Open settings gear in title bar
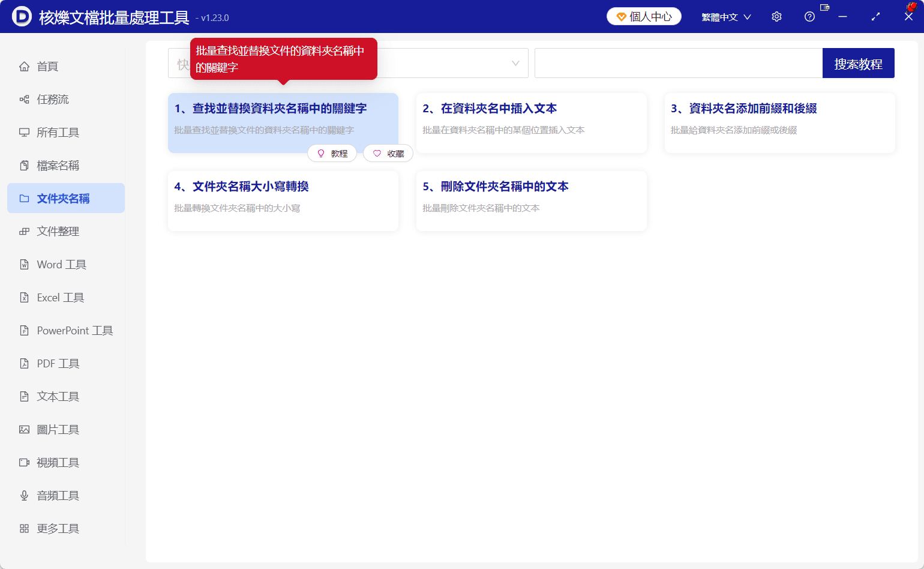This screenshot has width=924, height=569. pos(776,17)
